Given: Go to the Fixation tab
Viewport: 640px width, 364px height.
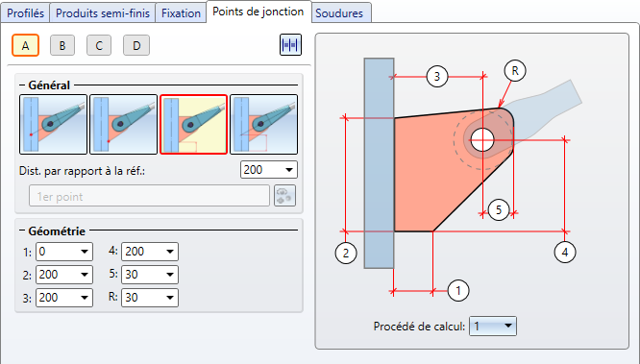Looking at the screenshot, I should [181, 13].
